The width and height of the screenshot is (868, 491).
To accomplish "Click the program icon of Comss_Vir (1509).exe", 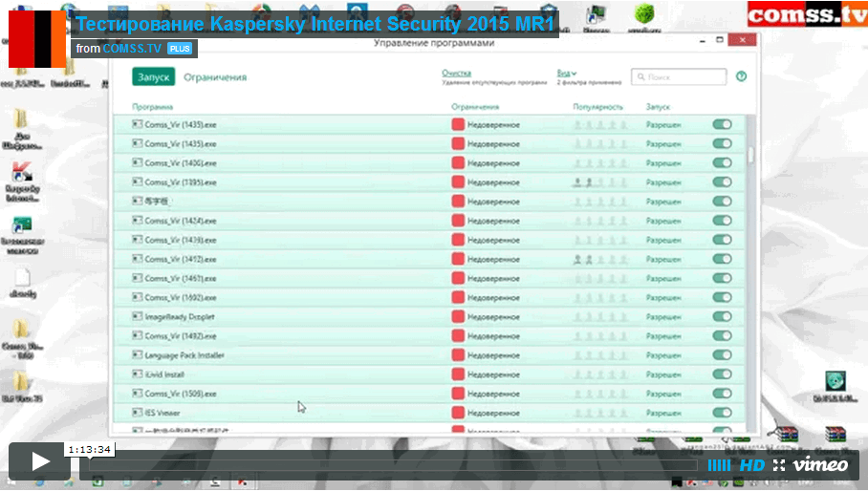I will 138,394.
